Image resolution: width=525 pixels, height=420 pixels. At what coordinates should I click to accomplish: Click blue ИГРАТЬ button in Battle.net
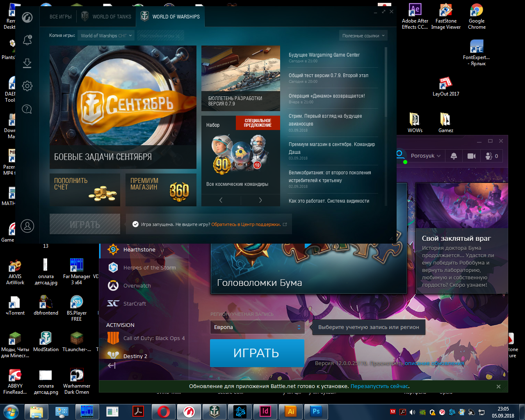257,353
